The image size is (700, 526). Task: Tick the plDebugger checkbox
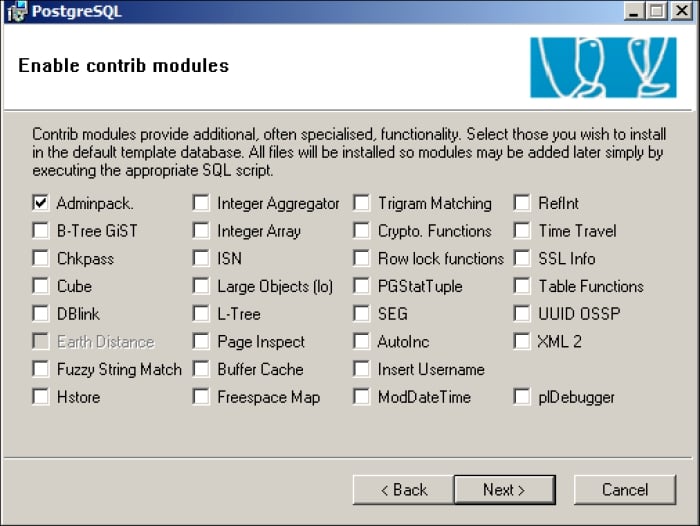coord(522,397)
